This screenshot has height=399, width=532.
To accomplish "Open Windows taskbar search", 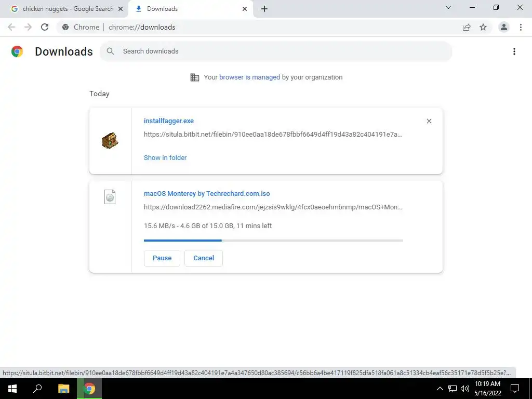I will 37,389.
